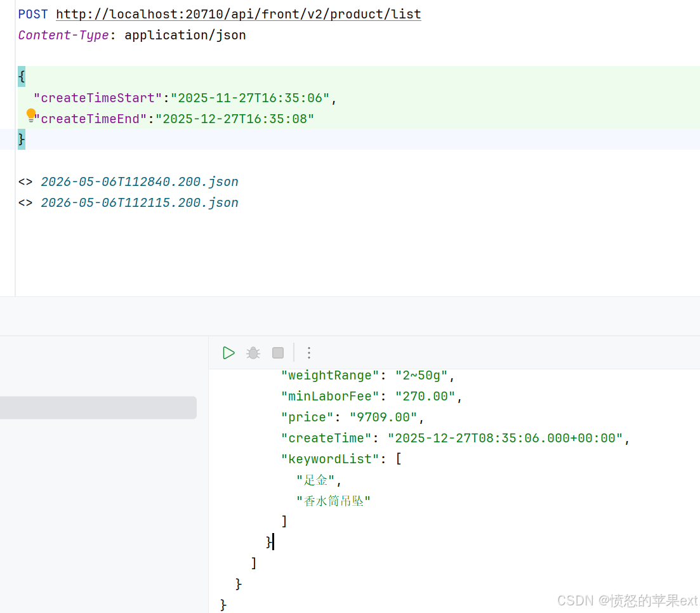Stop execution with the square stop icon
The image size is (700, 613).
[x=278, y=353]
